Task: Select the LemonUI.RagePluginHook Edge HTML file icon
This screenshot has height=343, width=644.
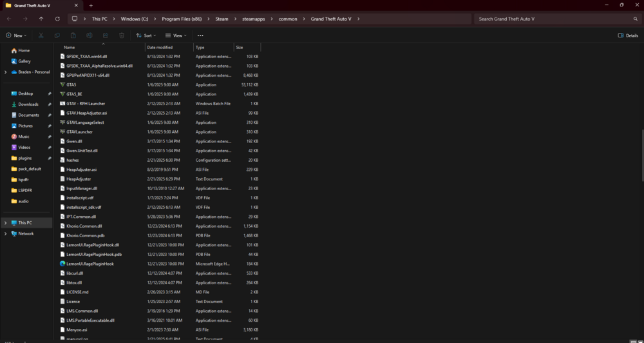Action: click(62, 264)
